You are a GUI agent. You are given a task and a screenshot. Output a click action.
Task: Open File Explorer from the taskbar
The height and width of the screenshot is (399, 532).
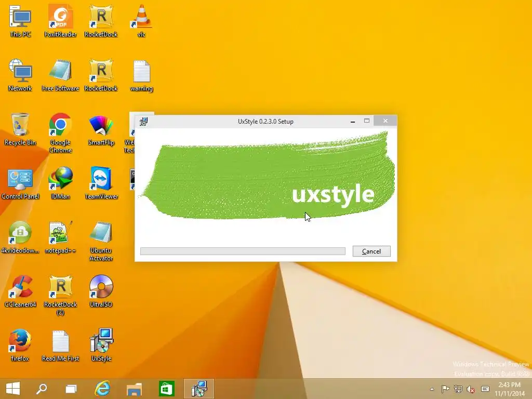click(135, 389)
